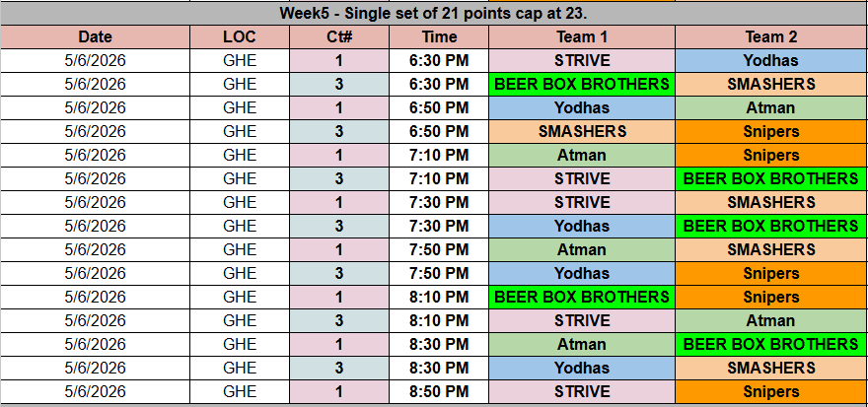Select the LOC column header
Viewport: 868px width, 407px height.
click(240, 36)
